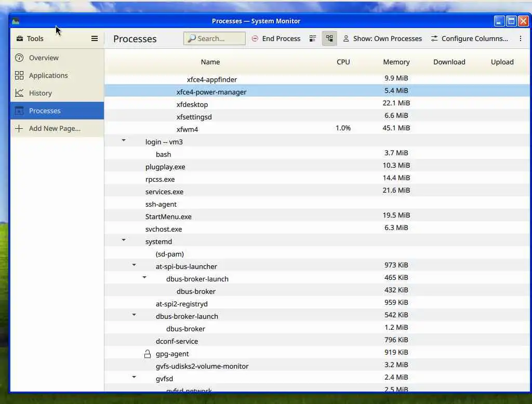Collapse dbus-broker-launch under at-spi-bus-launcher
Image resolution: width=532 pixels, height=404 pixels.
click(144, 277)
